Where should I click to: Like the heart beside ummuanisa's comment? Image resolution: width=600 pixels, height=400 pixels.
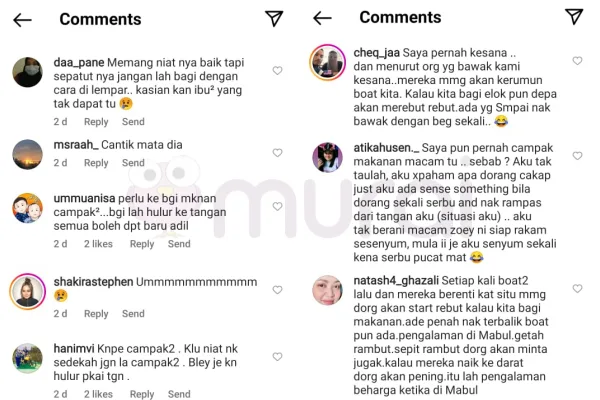click(277, 206)
